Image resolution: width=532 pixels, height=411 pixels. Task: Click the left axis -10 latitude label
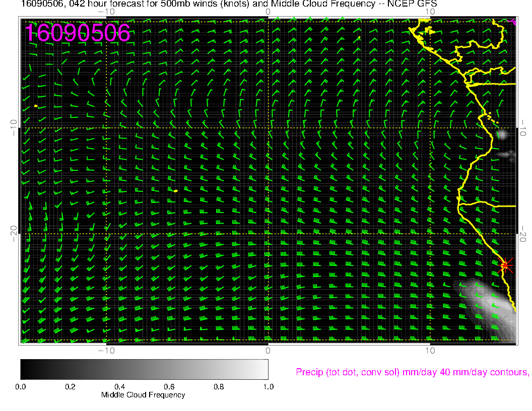[x=13, y=127]
